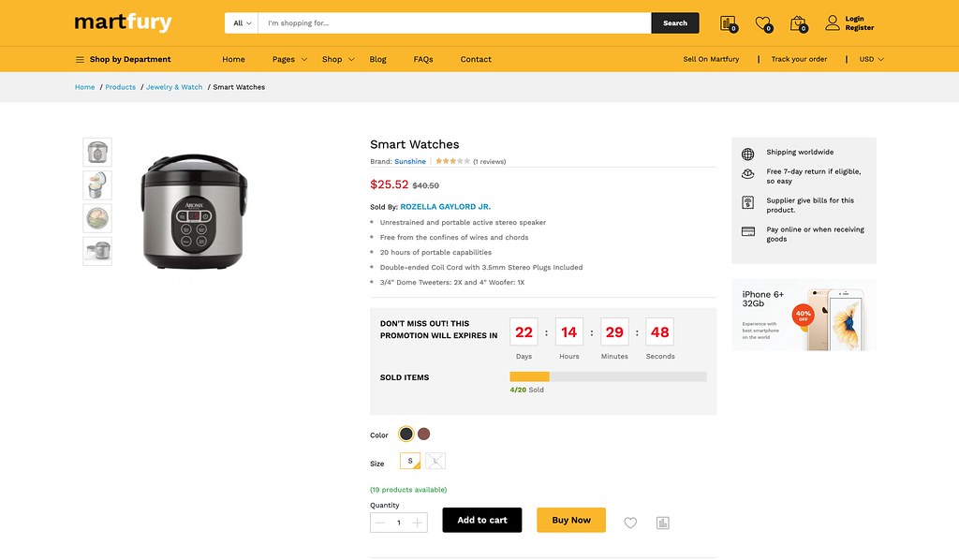Expand the Pages menu dropdown
Viewport: 959px width, 560px height.
click(289, 59)
